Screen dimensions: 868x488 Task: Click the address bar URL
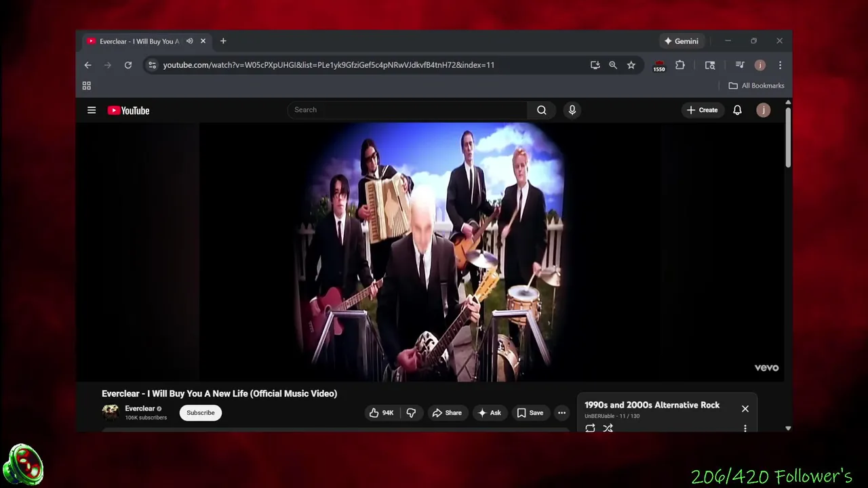click(329, 65)
